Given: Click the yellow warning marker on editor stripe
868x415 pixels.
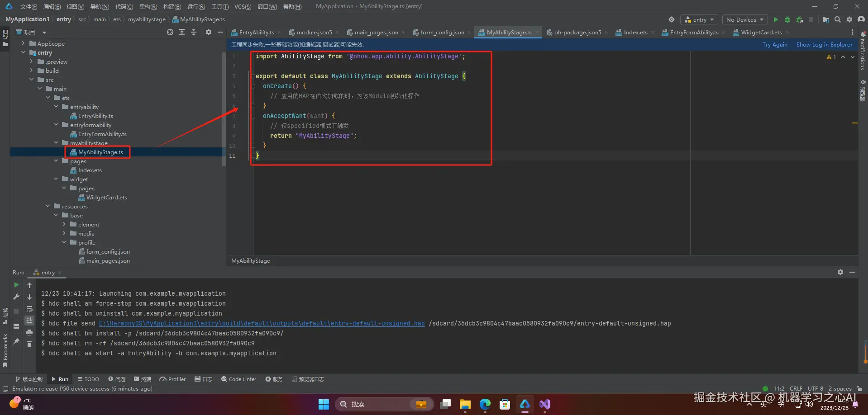Looking at the screenshot, I should coord(854,123).
